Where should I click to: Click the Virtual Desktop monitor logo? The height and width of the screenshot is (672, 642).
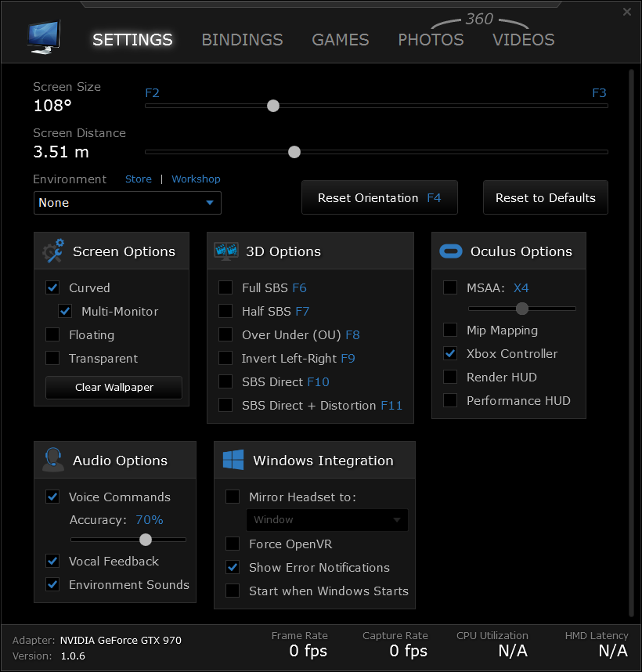coord(43,33)
